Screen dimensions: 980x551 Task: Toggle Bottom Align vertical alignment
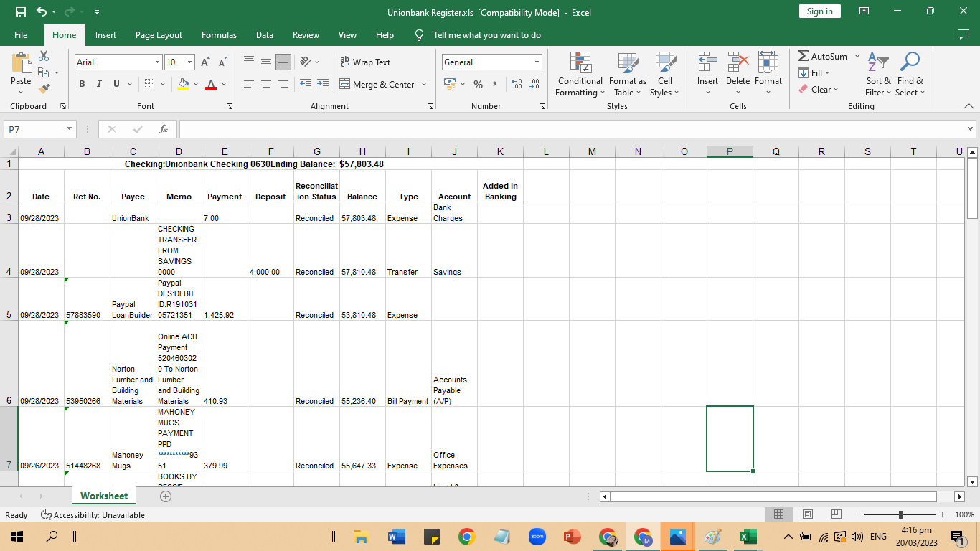tap(283, 62)
